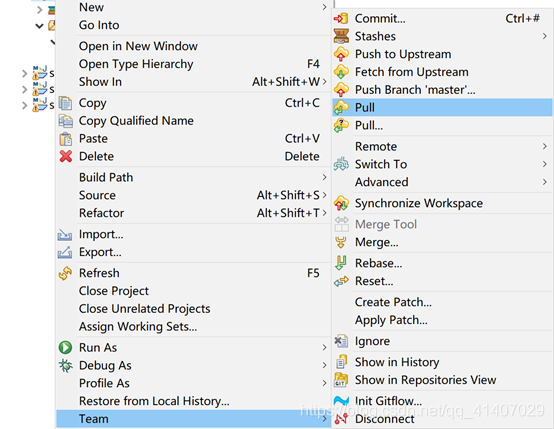Click the Push to Upstream cloud icon
The width and height of the screenshot is (554, 429).
point(341,54)
